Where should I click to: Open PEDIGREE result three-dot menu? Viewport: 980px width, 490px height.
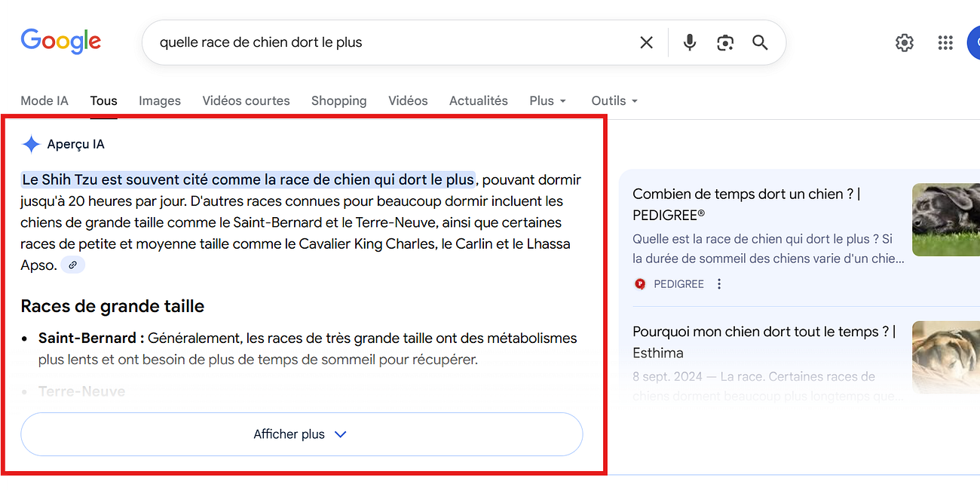[x=718, y=284]
